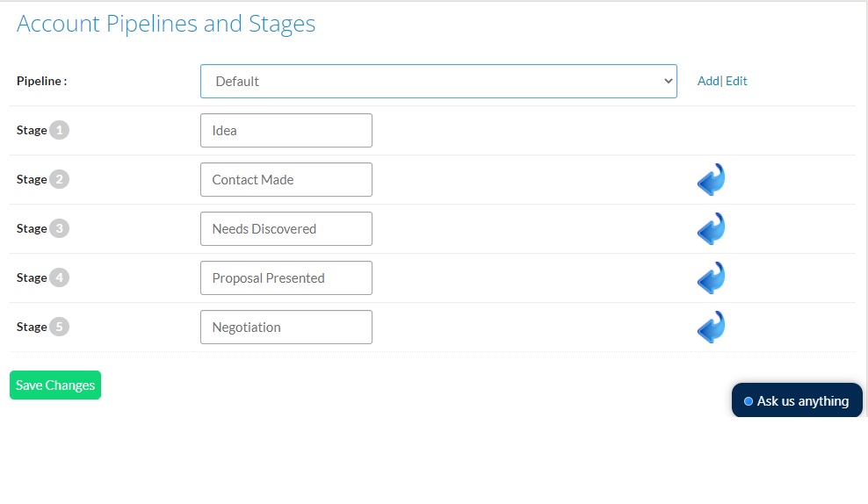The image size is (868, 504).
Task: Click the Add pipeline link
Action: click(x=708, y=82)
